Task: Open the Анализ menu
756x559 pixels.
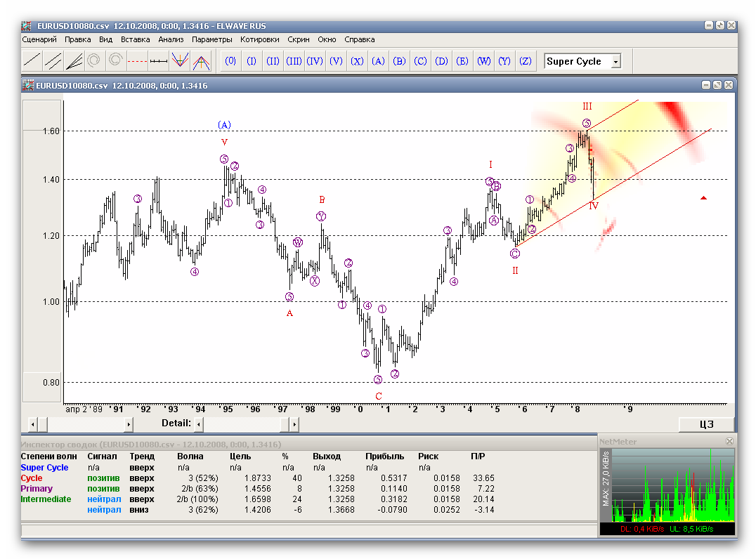Action: 171,40
